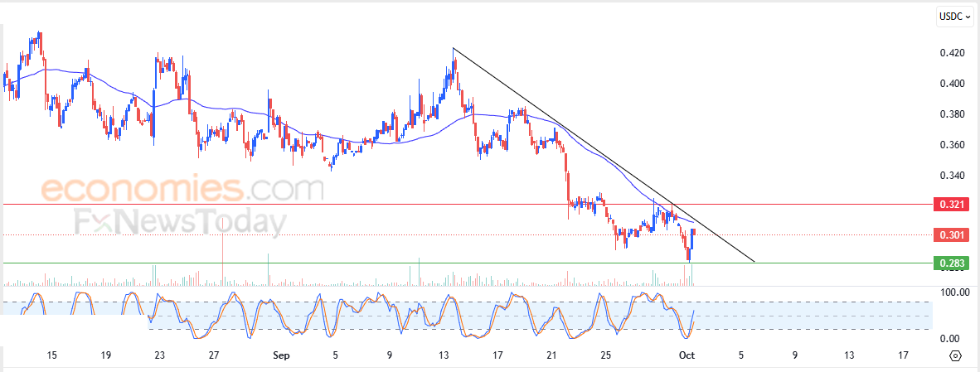This screenshot has width=980, height=372.
Task: Open the USDC currency dropdown
Action: [x=954, y=16]
